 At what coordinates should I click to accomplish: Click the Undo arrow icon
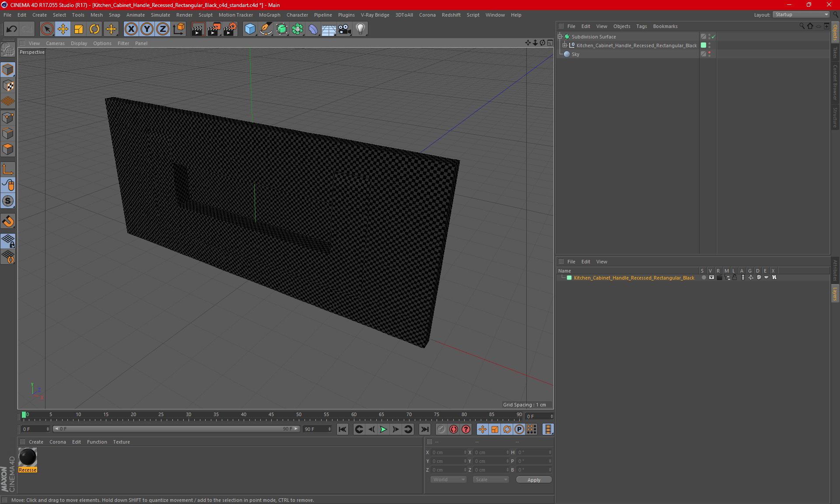click(12, 29)
